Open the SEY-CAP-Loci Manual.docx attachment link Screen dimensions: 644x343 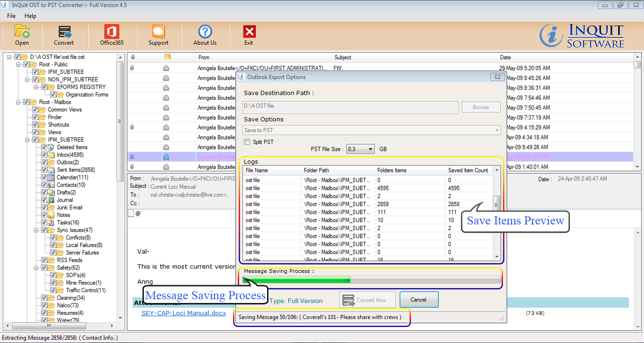point(184,313)
